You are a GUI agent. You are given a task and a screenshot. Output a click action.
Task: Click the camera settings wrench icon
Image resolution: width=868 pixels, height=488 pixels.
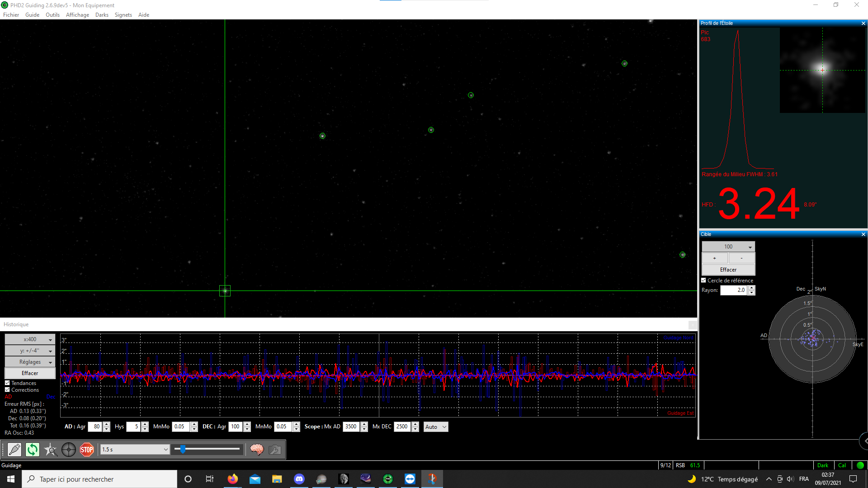[x=275, y=450]
